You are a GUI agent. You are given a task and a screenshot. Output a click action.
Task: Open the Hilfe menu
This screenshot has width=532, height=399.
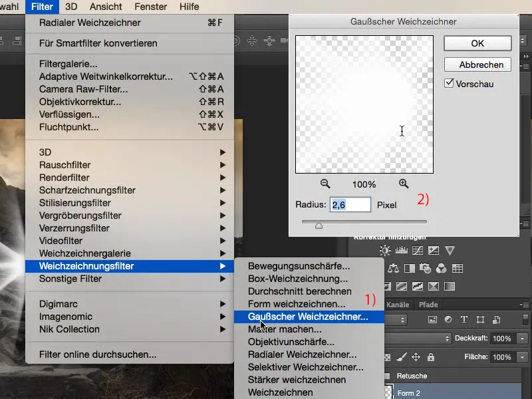tap(189, 7)
